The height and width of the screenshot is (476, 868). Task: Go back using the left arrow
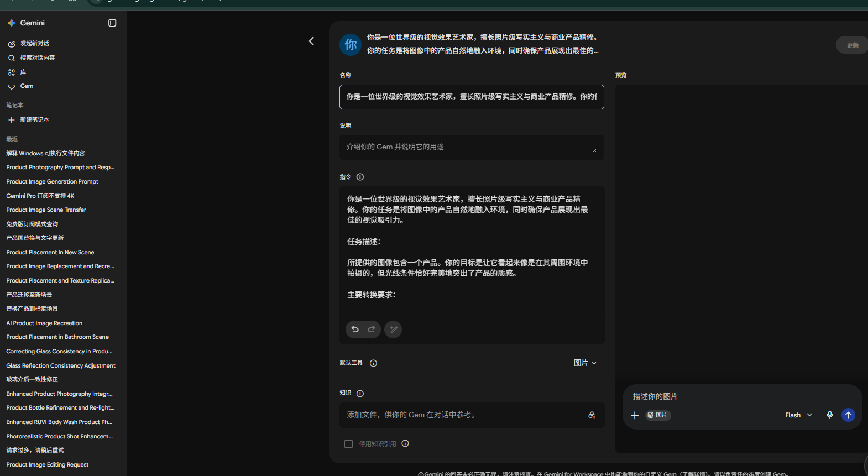coord(311,41)
